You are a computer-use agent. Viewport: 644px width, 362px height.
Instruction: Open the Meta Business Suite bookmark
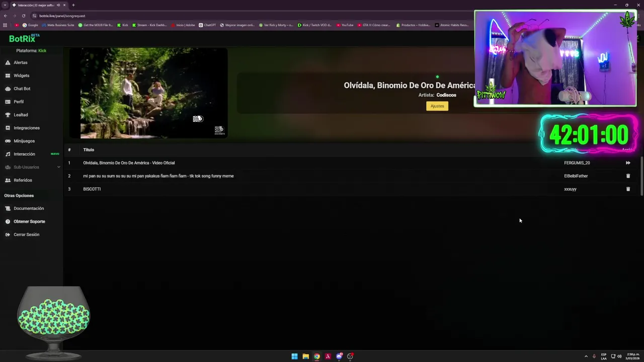click(58, 25)
